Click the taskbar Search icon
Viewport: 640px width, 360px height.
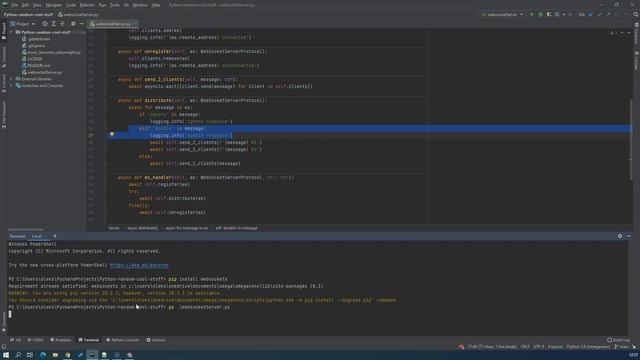pyautogui.click(x=18, y=355)
